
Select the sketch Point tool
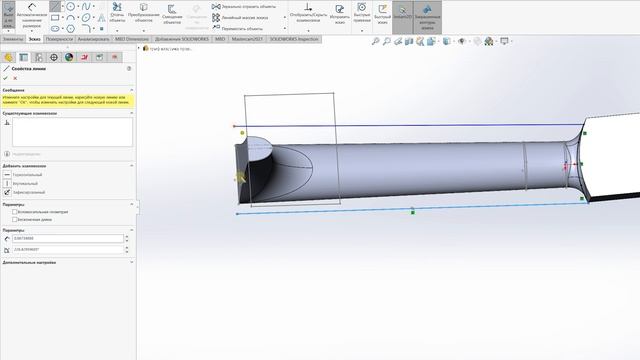pyautogui.click(x=102, y=29)
